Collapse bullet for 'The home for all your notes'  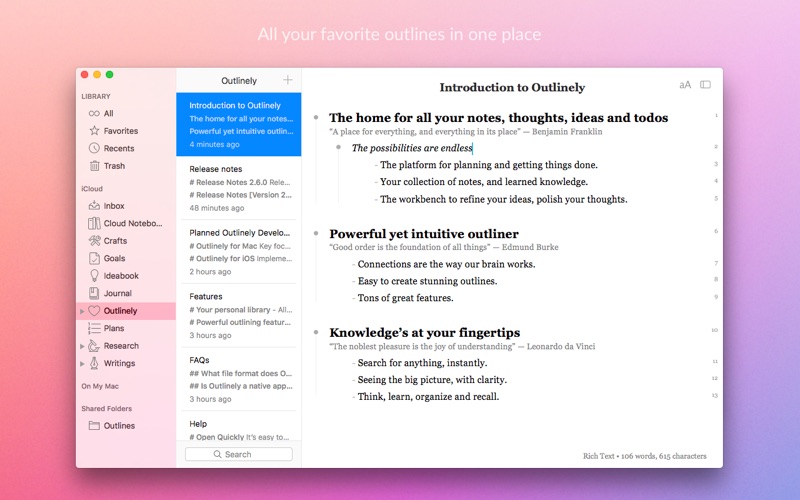(x=316, y=117)
